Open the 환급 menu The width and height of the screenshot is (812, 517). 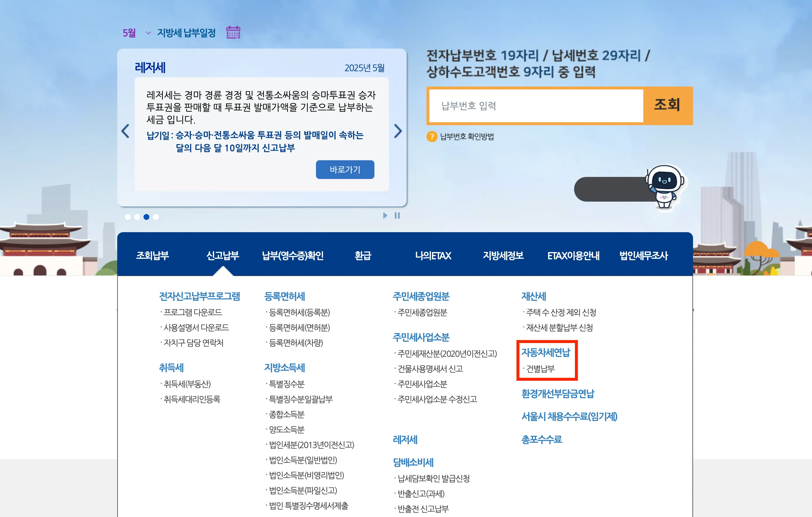[x=363, y=256]
